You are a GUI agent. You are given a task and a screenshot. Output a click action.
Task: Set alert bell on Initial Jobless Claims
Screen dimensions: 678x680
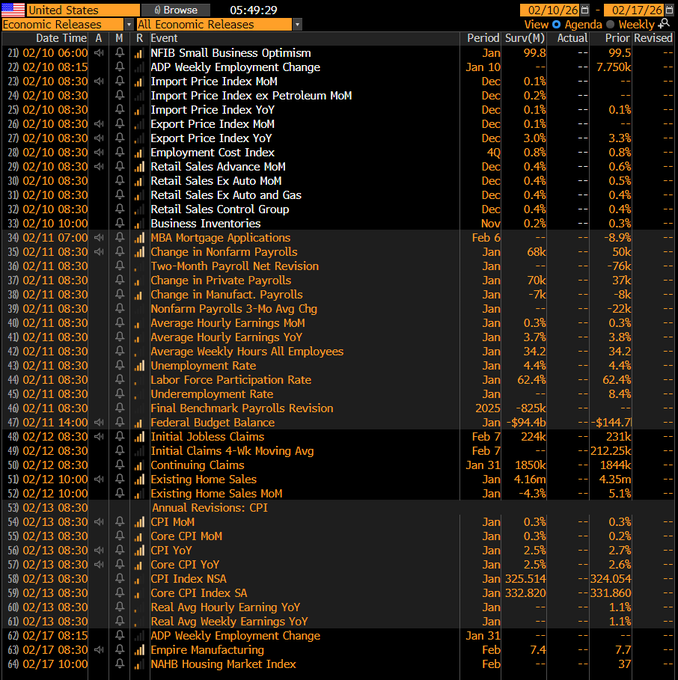(119, 437)
